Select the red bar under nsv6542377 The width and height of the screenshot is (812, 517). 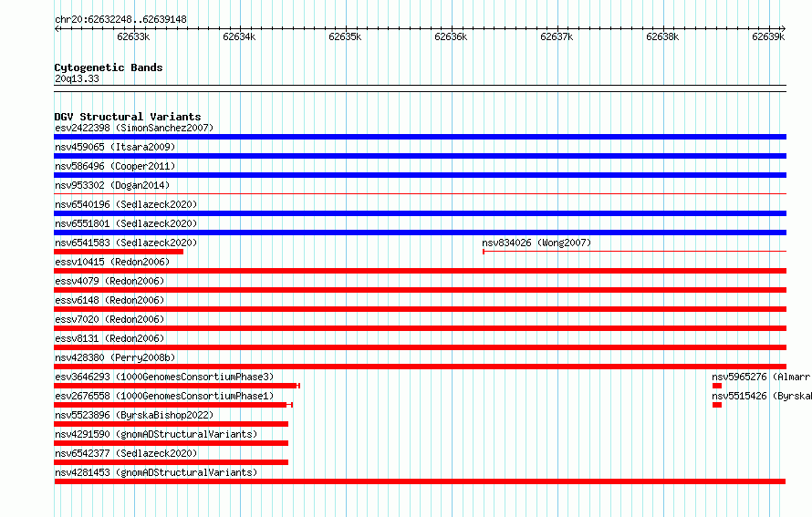(171, 462)
